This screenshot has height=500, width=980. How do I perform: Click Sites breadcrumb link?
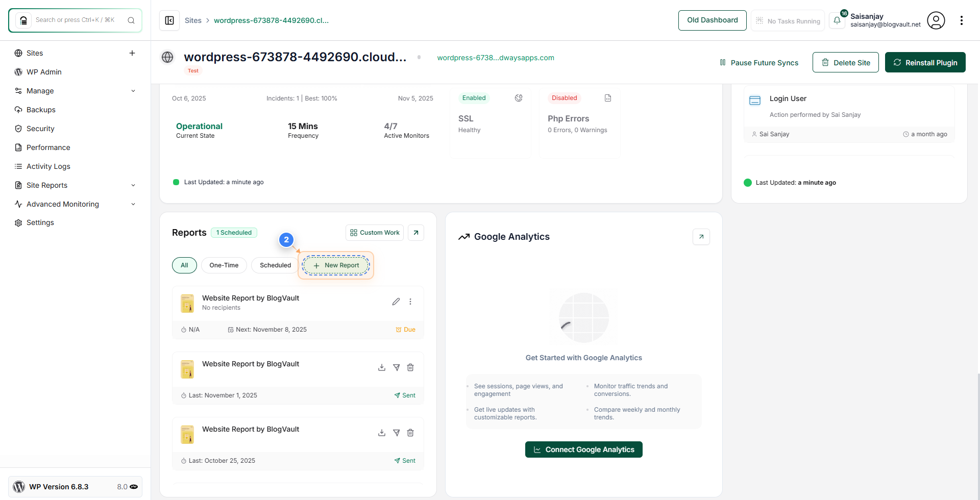point(193,20)
